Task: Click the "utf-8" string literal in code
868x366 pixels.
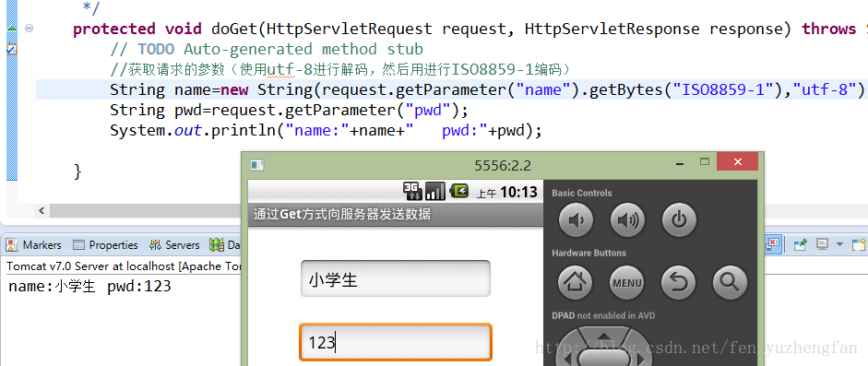Action: tap(825, 89)
